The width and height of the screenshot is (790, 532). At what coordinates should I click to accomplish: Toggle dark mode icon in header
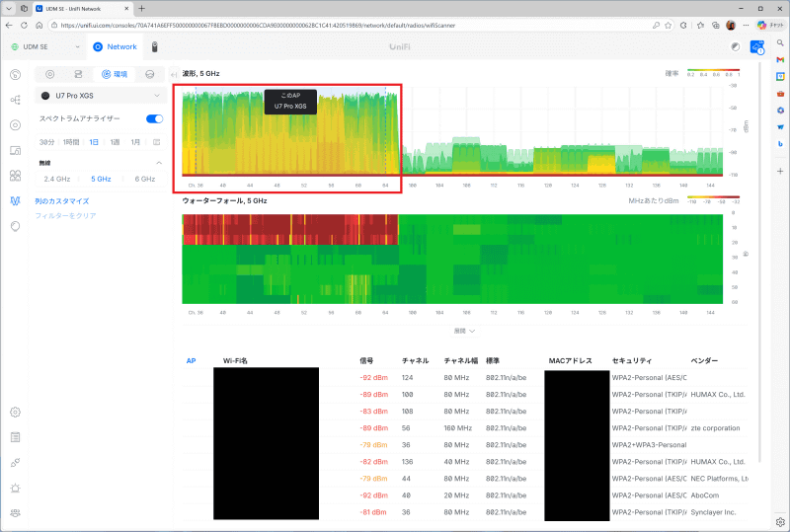(736, 46)
